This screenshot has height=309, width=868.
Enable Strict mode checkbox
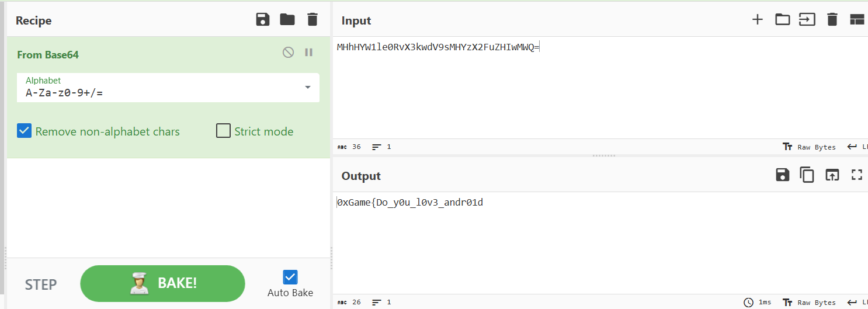pos(223,131)
